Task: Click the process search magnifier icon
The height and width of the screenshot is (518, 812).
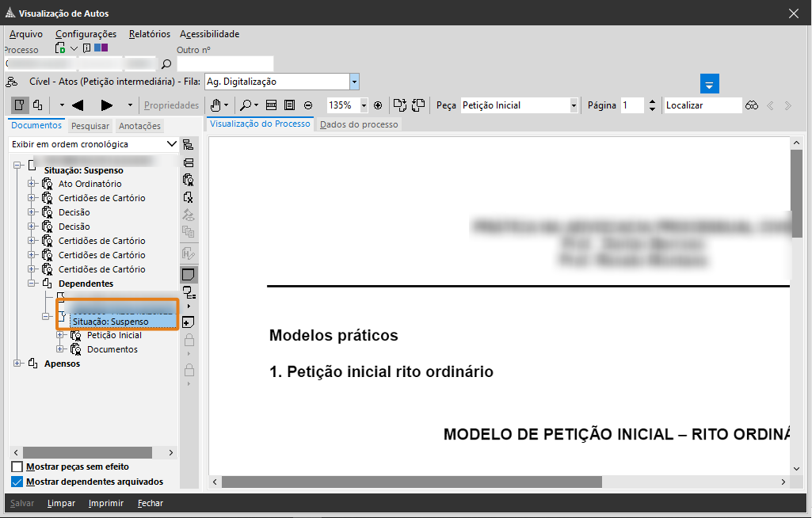Action: [166, 64]
